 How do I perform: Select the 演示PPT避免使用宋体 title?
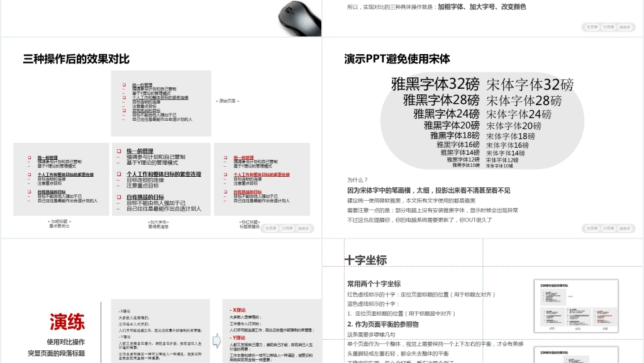click(397, 59)
